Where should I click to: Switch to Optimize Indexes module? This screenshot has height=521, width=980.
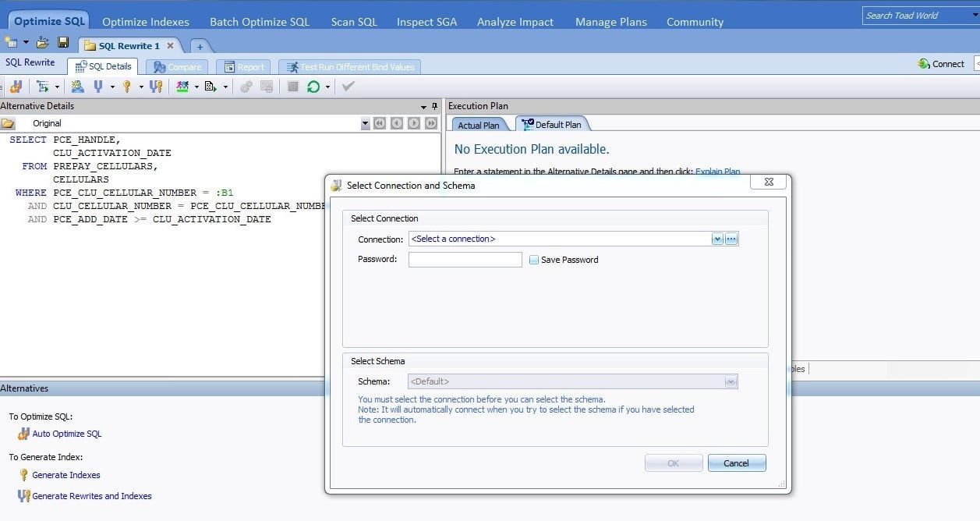145,22
